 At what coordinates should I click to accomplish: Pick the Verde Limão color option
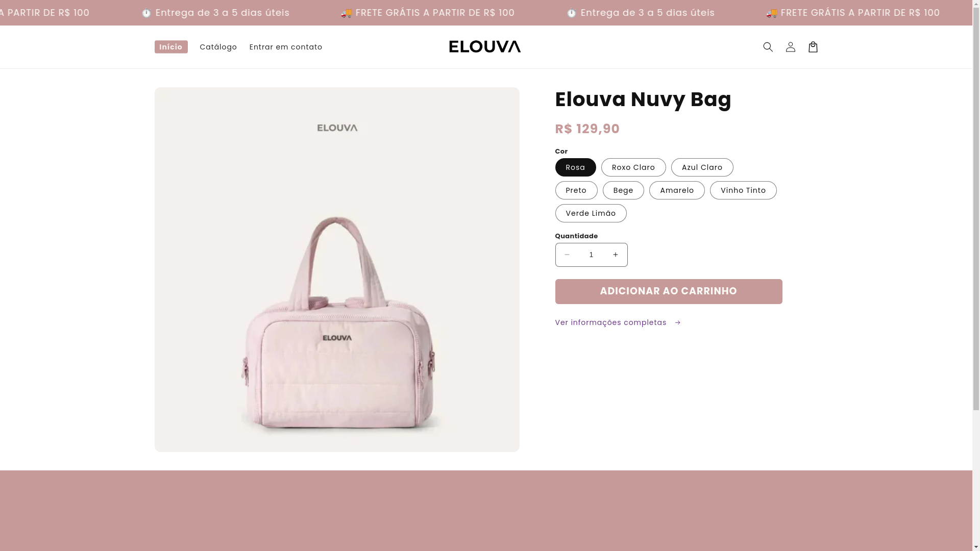click(x=591, y=213)
